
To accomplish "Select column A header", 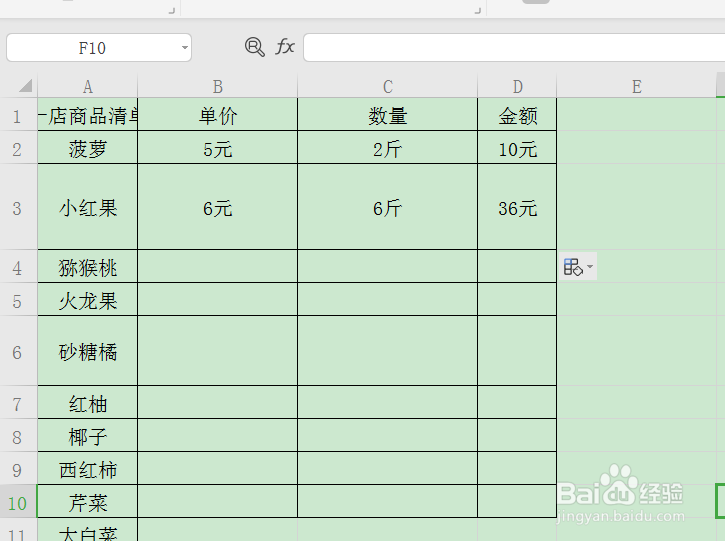I will pos(87,86).
